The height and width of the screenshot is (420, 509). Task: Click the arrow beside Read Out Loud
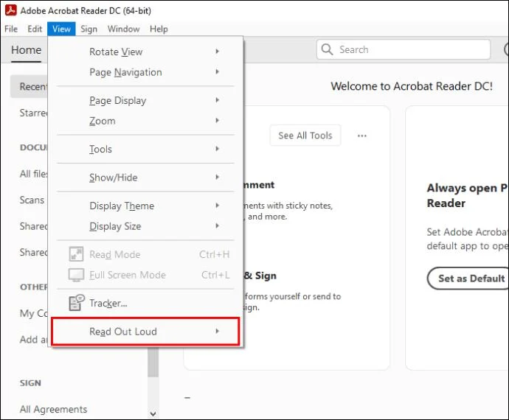tap(217, 331)
